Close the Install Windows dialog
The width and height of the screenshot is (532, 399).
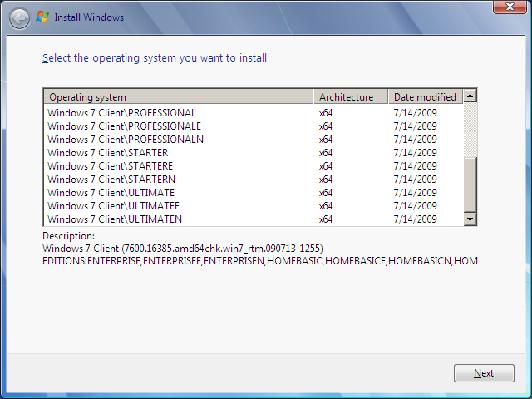coord(510,7)
